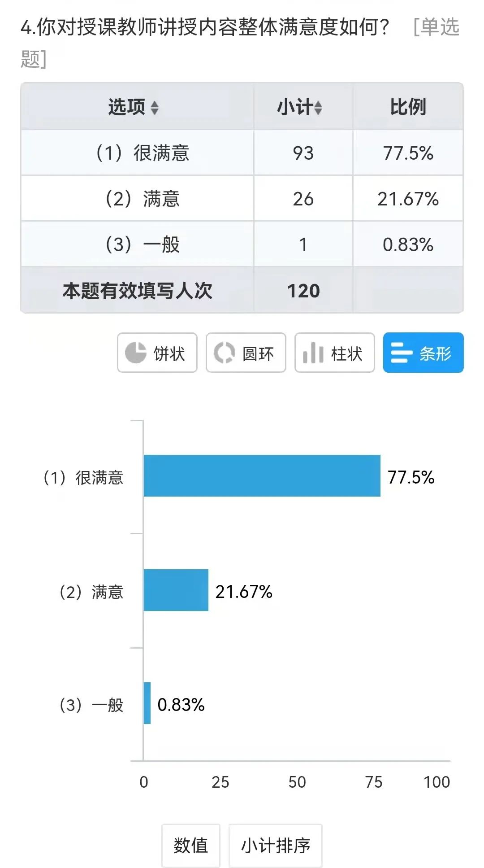Switch chart to 饼状 pie view
Screen dimensions: 484x868
tap(157, 353)
